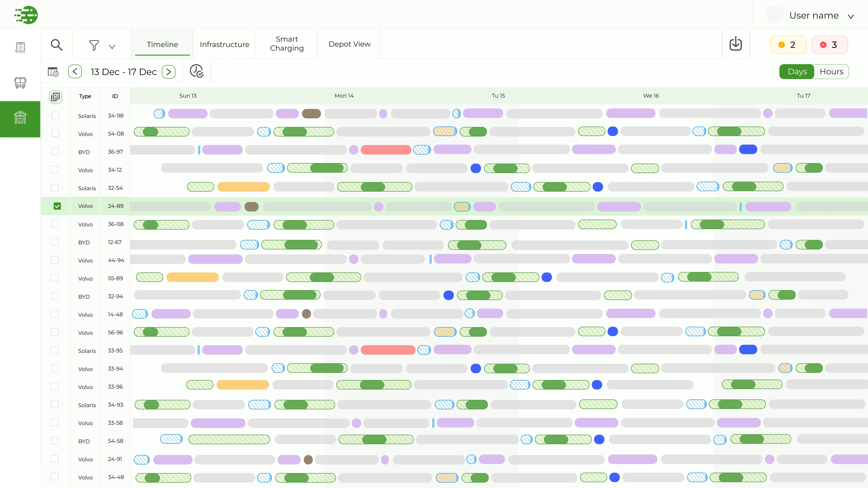The width and height of the screenshot is (868, 488).
Task: Check the box for BYD 36-97
Action: (x=55, y=152)
